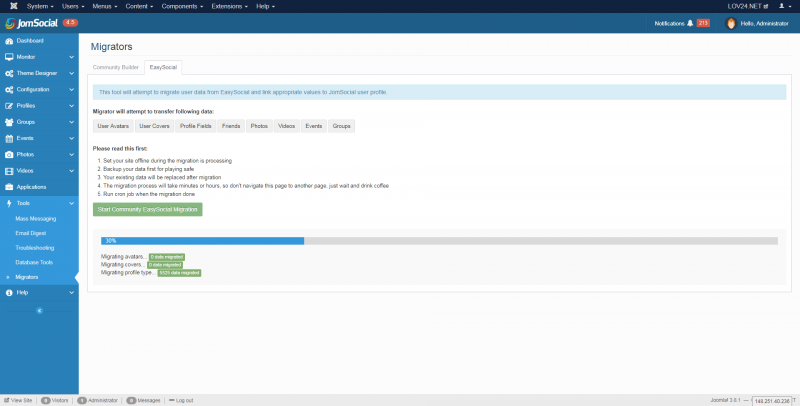This screenshot has width=800, height=406.
Task: Click the Theme Designer gears icon
Action: (x=9, y=73)
